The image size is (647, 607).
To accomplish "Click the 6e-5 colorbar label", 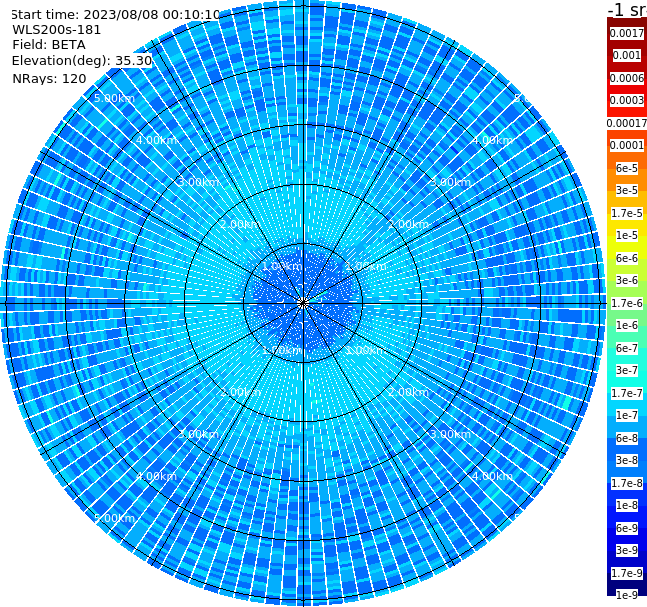I will 626,168.
